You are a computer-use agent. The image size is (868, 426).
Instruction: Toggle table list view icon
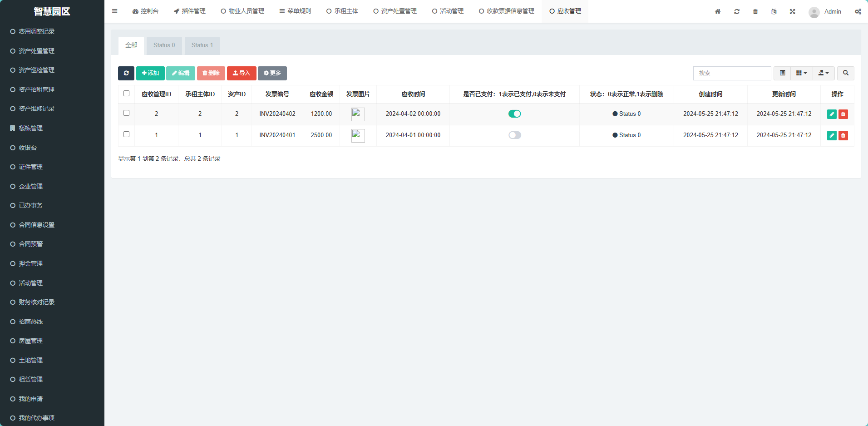782,73
